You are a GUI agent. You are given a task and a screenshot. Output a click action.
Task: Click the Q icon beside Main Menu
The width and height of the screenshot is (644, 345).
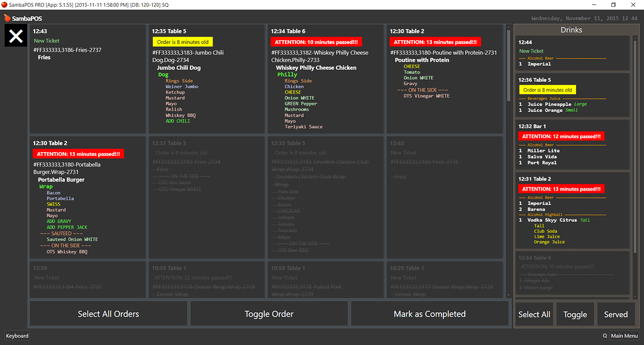pos(604,336)
